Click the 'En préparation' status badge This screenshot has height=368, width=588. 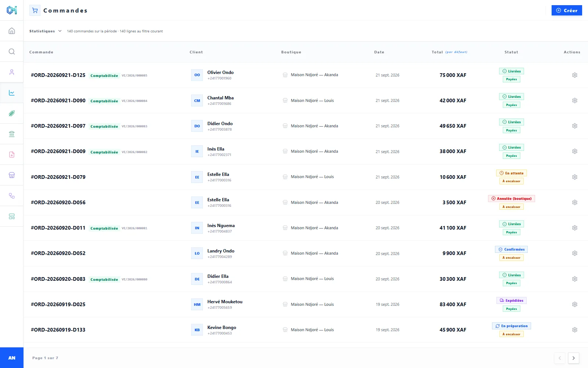coord(511,326)
